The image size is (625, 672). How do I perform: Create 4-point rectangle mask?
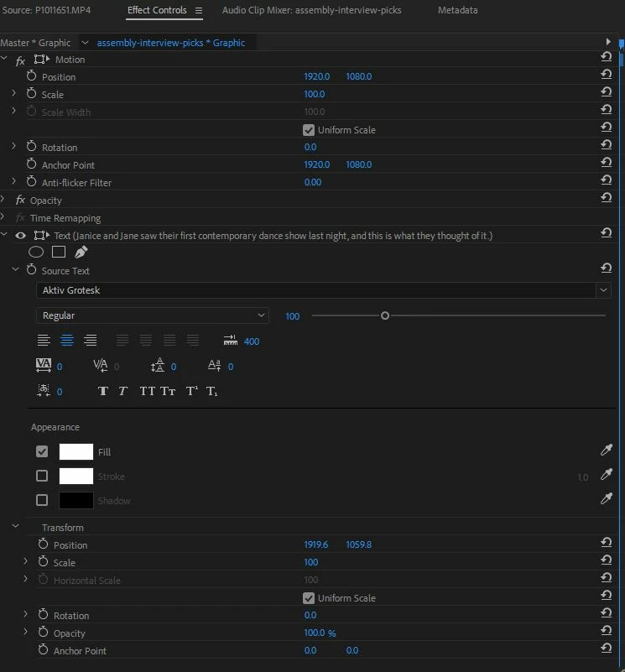click(59, 252)
